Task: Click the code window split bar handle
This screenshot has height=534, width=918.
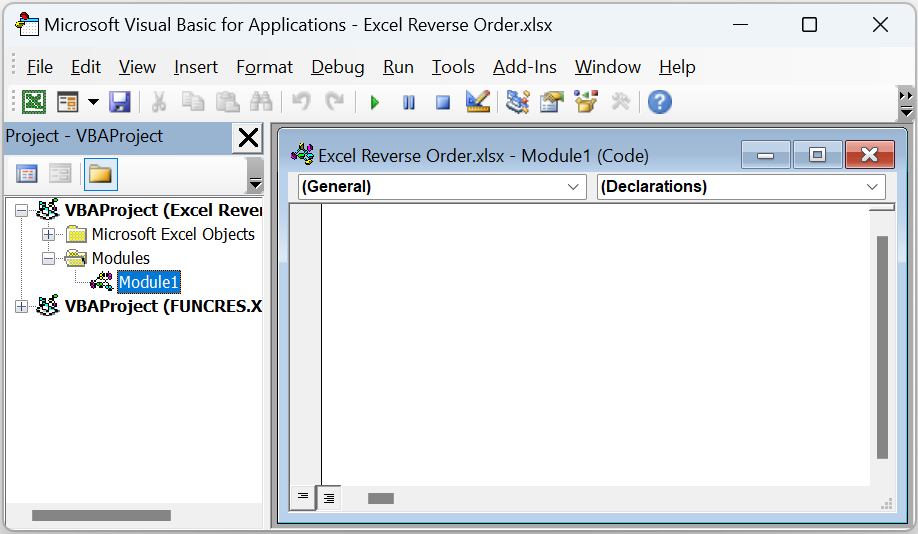Action: [x=882, y=207]
